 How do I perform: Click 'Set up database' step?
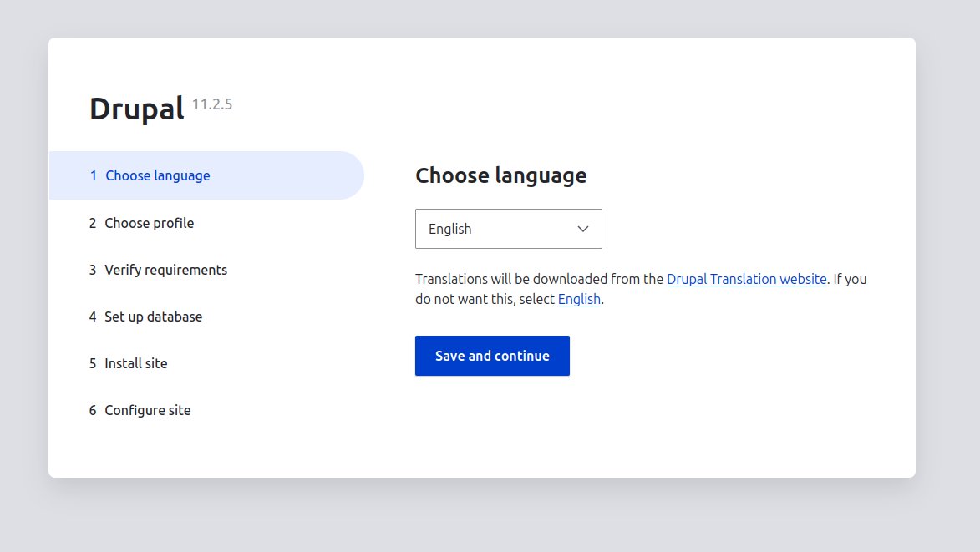tap(153, 317)
